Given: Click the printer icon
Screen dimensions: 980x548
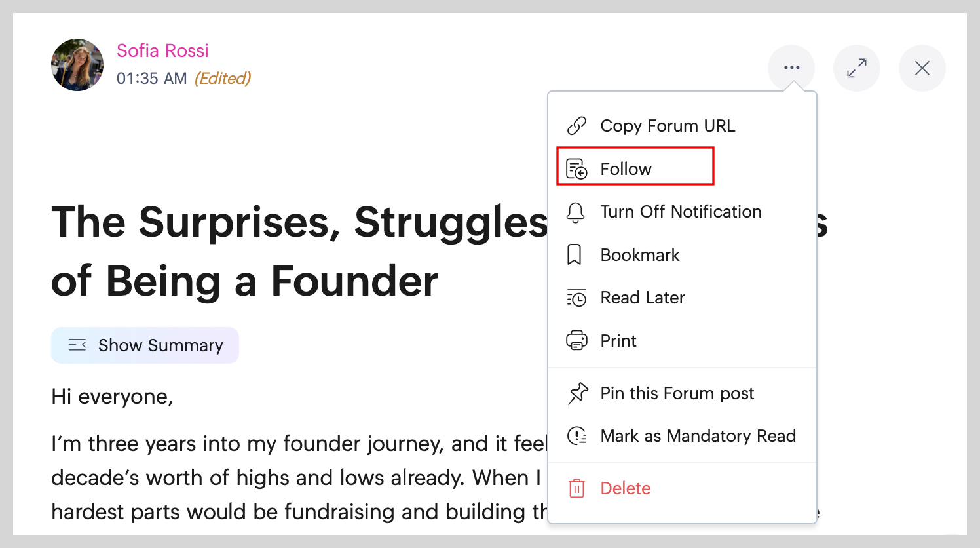Looking at the screenshot, I should tap(576, 341).
